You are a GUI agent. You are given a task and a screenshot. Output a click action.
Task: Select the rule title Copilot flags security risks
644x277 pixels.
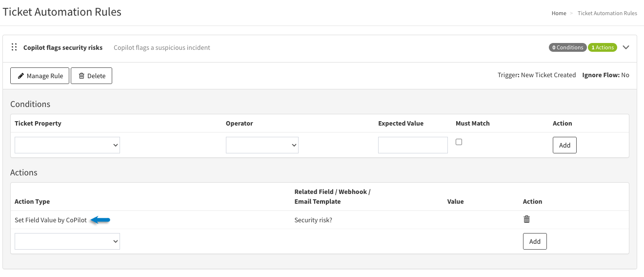pyautogui.click(x=63, y=47)
